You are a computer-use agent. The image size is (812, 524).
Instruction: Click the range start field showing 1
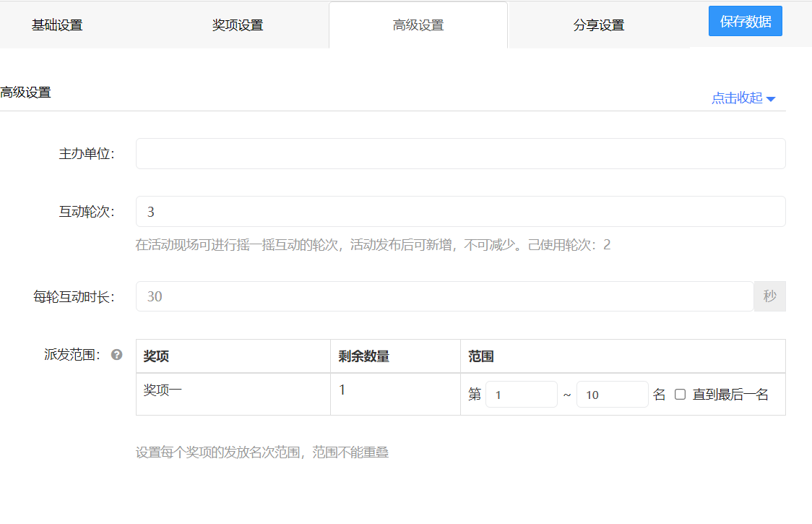coord(522,394)
